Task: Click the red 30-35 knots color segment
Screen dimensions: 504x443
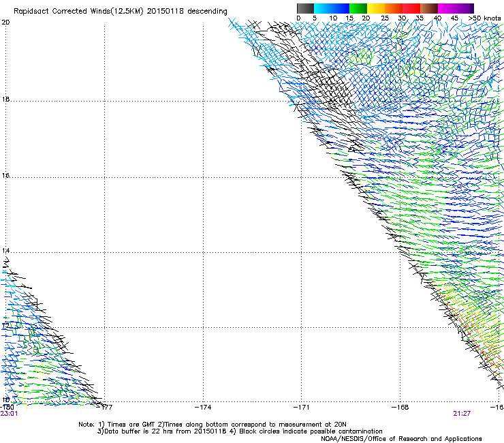Action: 411,8
